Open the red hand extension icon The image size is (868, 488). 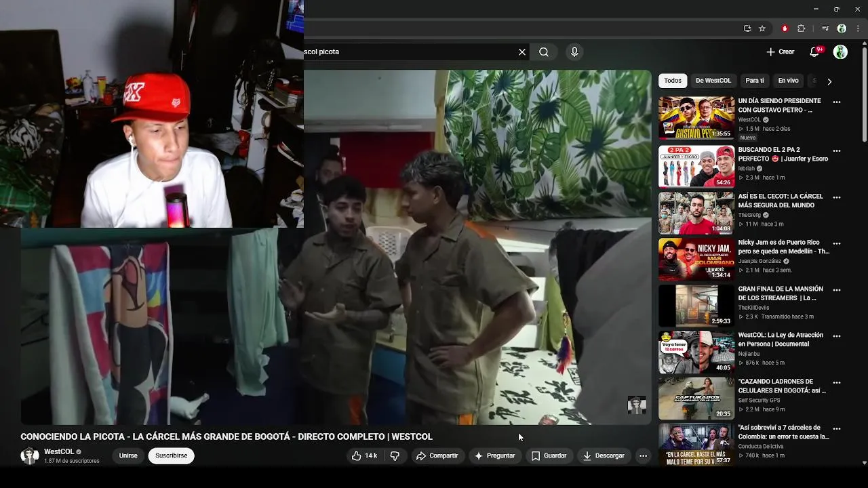785,28
